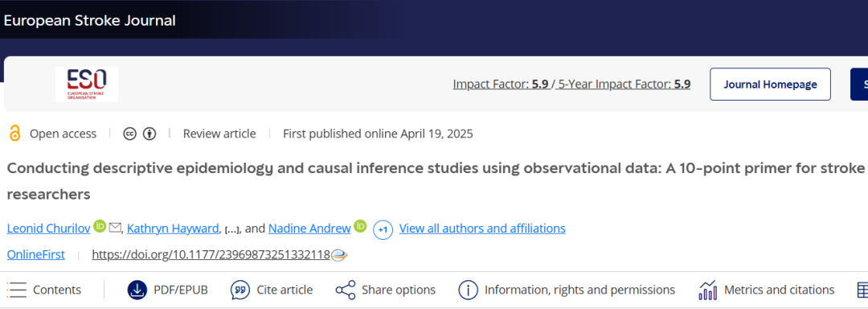Open Information, rights and permissions
This screenshot has width=868, height=309.
coord(567,290)
